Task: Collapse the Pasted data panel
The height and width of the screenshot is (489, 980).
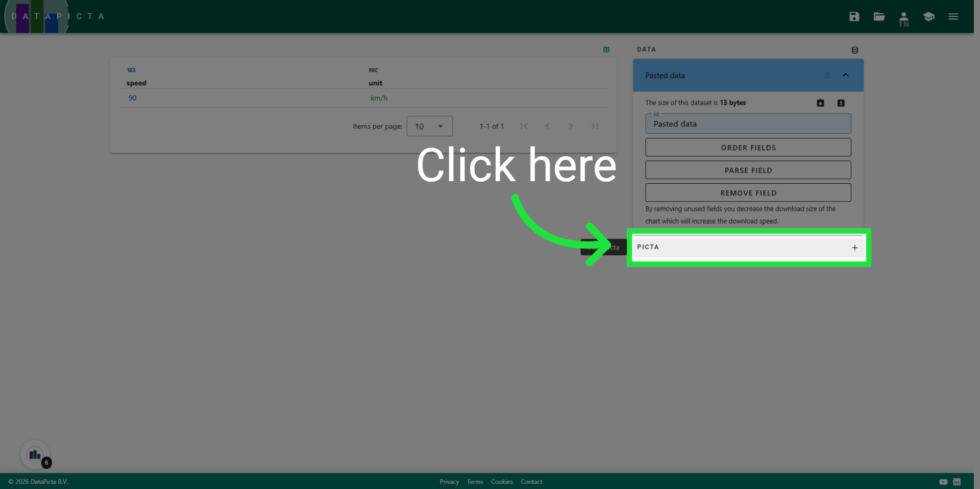Action: tap(846, 75)
